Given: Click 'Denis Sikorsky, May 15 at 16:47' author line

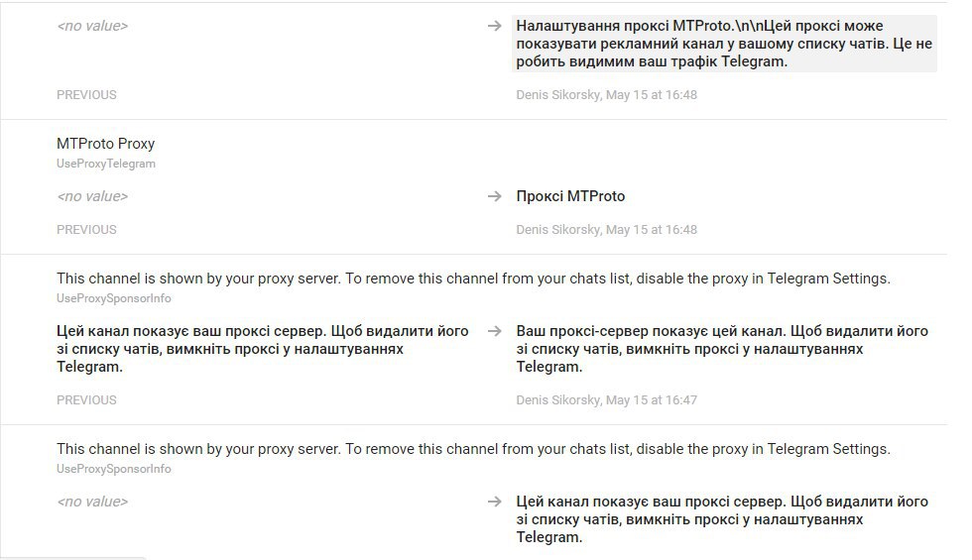Looking at the screenshot, I should pyautogui.click(x=606, y=400).
